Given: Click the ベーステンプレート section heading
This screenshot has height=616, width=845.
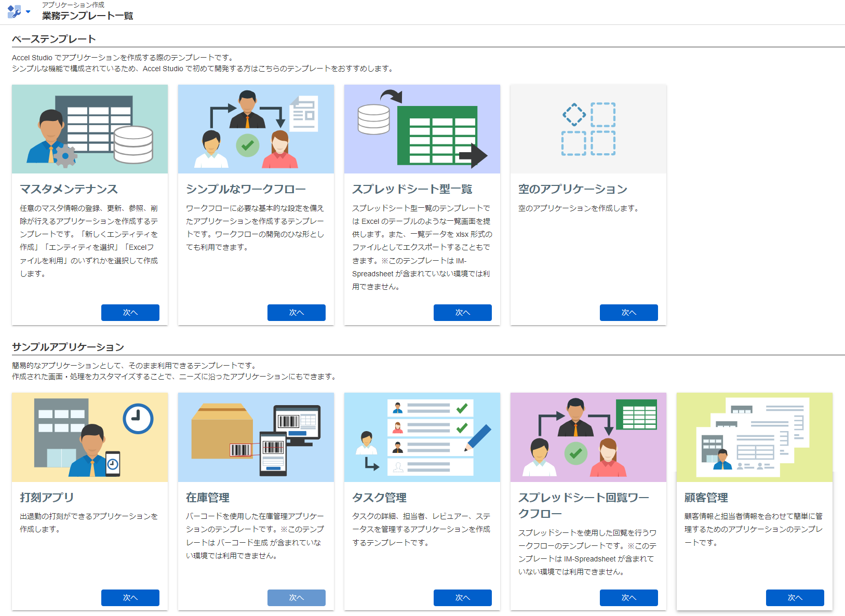Looking at the screenshot, I should coord(54,39).
